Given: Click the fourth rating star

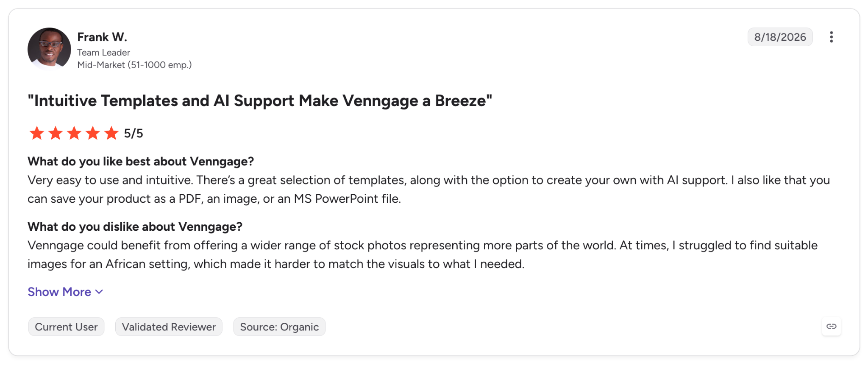Looking at the screenshot, I should (x=93, y=133).
